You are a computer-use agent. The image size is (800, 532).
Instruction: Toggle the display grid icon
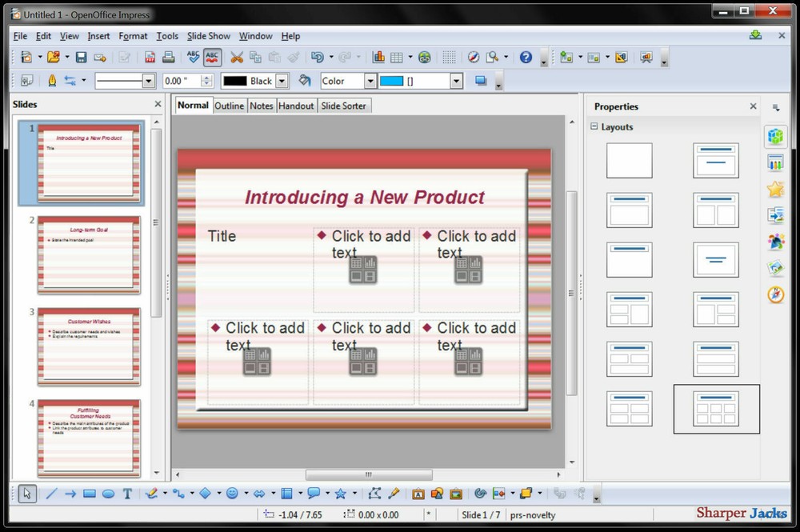(x=450, y=56)
